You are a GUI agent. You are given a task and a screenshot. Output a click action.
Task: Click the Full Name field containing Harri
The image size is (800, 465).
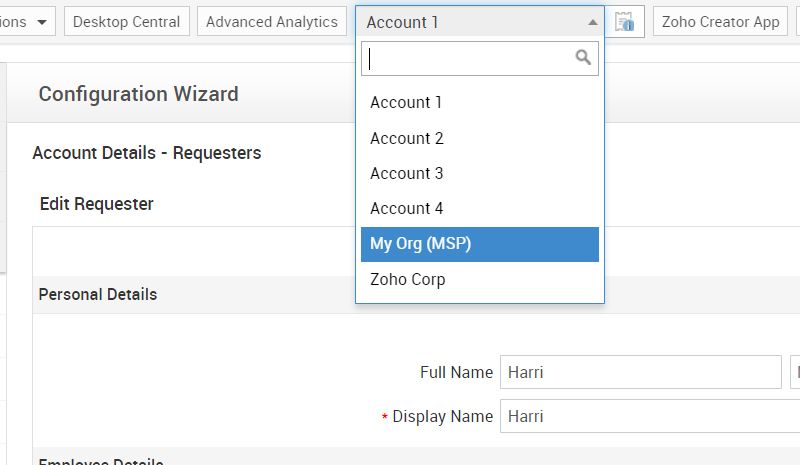pyautogui.click(x=640, y=372)
